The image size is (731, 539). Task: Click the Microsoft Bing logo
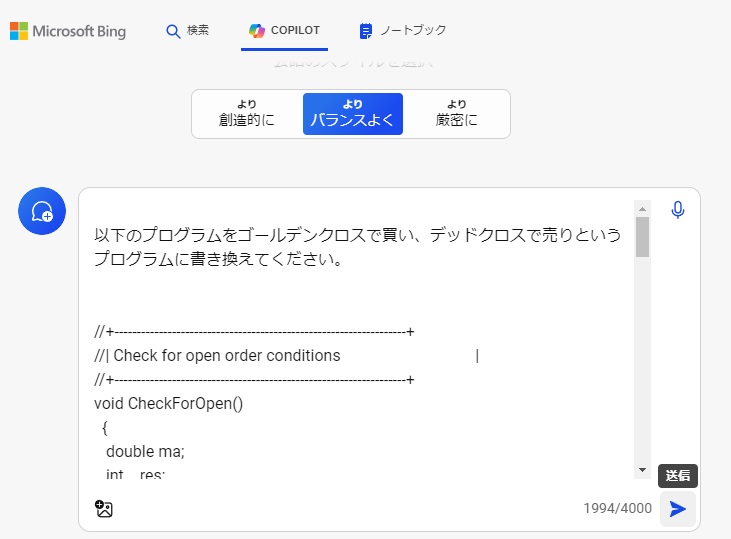[x=68, y=31]
